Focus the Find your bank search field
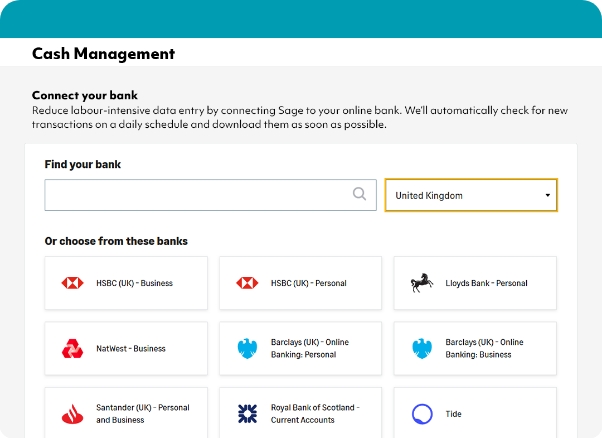Image resolution: width=602 pixels, height=438 pixels. coord(195,195)
